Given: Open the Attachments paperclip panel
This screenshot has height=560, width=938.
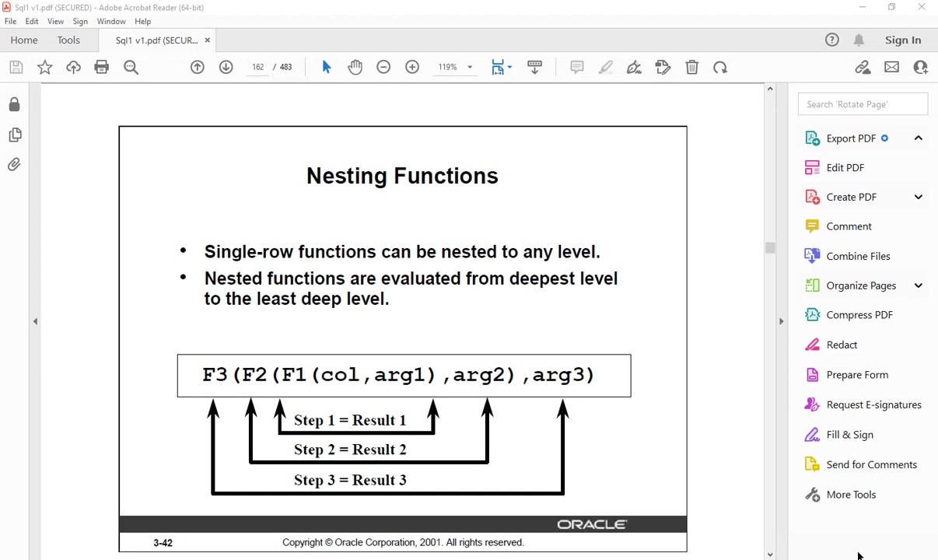Looking at the screenshot, I should (14, 165).
